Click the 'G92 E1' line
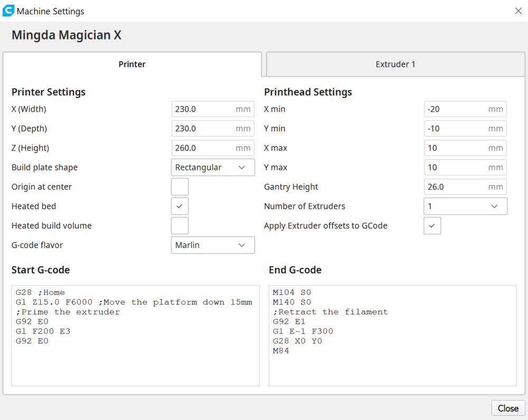Image resolution: width=528 pixels, height=420 pixels. tap(289, 322)
